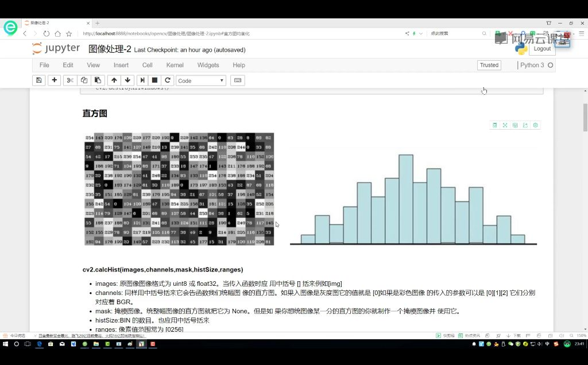The height and width of the screenshot is (365, 588).
Task: Click the 下载 downloads status bar item
Action: [x=514, y=335]
